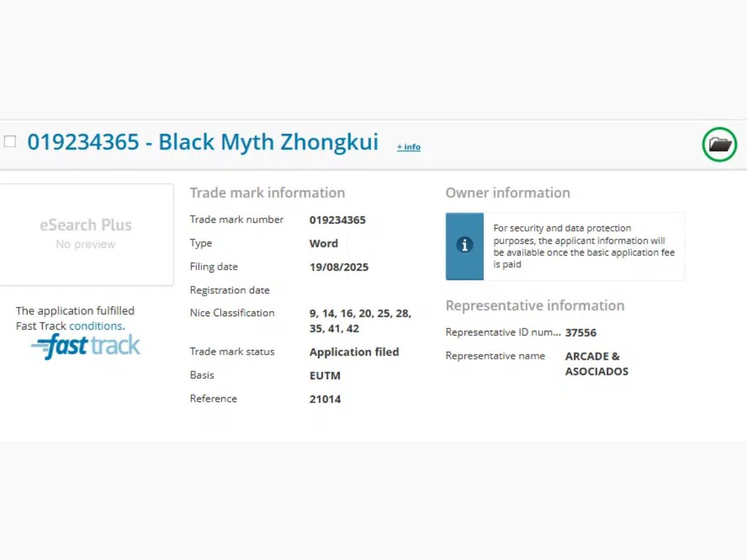
Task: Click the Basis value 'EUTM'
Action: pos(325,376)
